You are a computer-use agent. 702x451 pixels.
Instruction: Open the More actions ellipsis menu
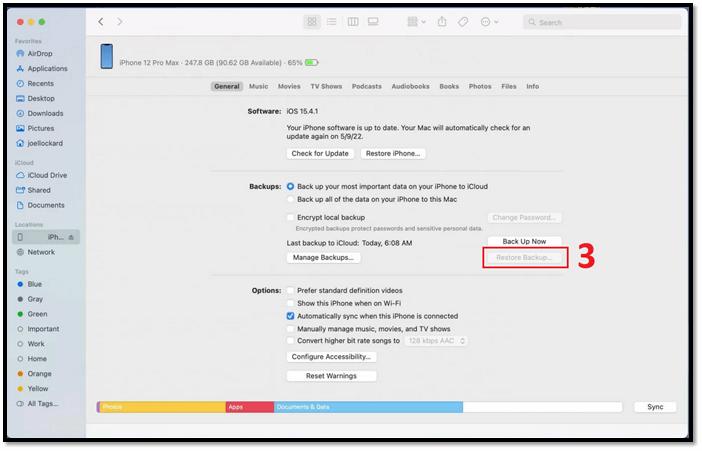[x=489, y=21]
